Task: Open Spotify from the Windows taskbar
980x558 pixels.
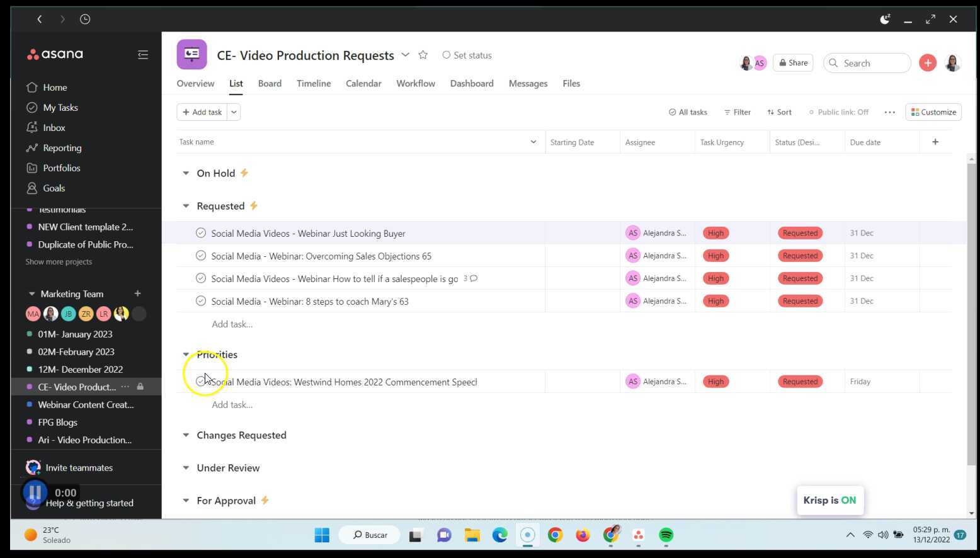Action: (x=666, y=535)
